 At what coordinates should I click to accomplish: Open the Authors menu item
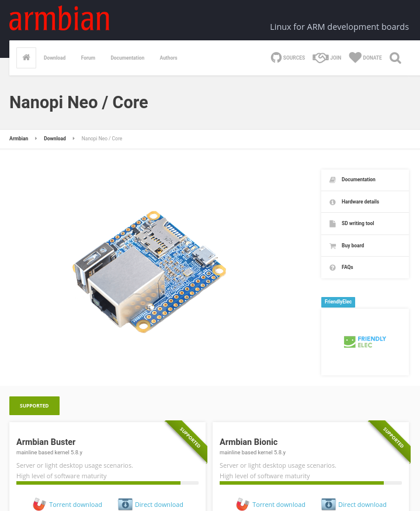pyautogui.click(x=168, y=58)
